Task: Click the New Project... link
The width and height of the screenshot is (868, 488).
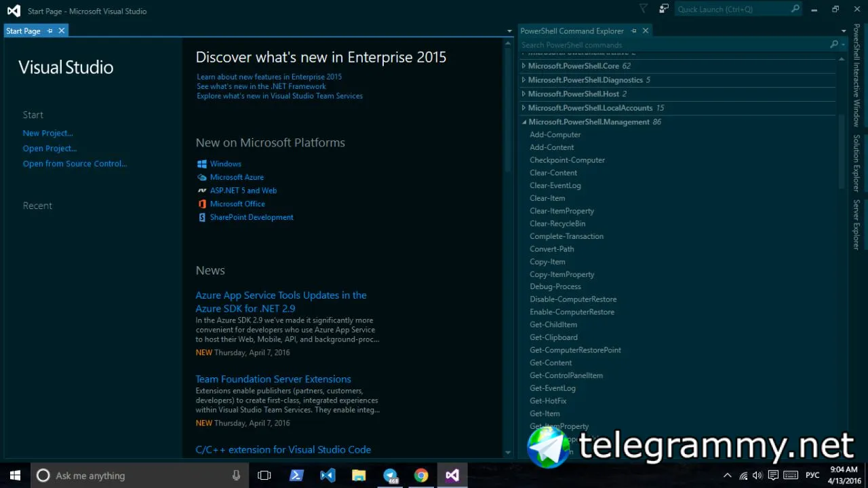Action: (48, 134)
